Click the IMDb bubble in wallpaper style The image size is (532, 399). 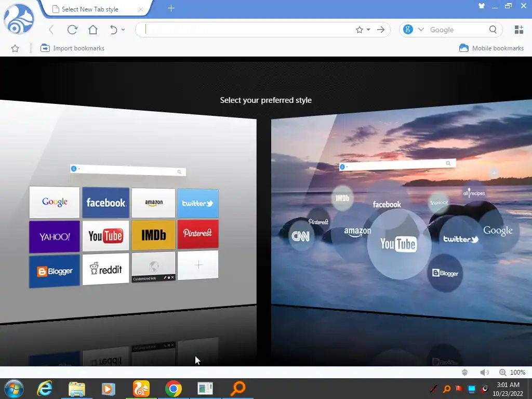[342, 198]
